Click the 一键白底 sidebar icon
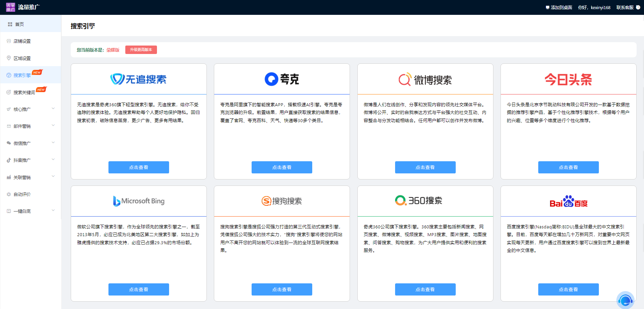Image resolution: width=644 pixels, height=309 pixels. click(9, 211)
